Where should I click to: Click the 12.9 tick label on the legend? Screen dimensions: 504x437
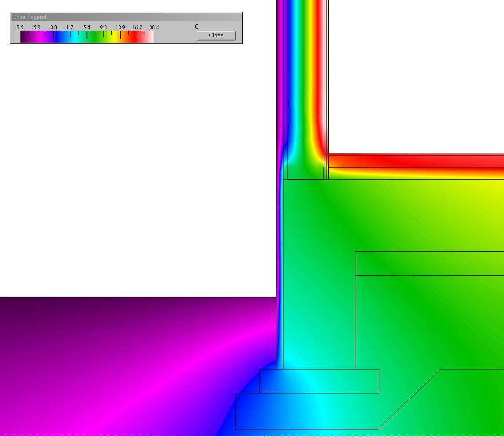tap(120, 28)
